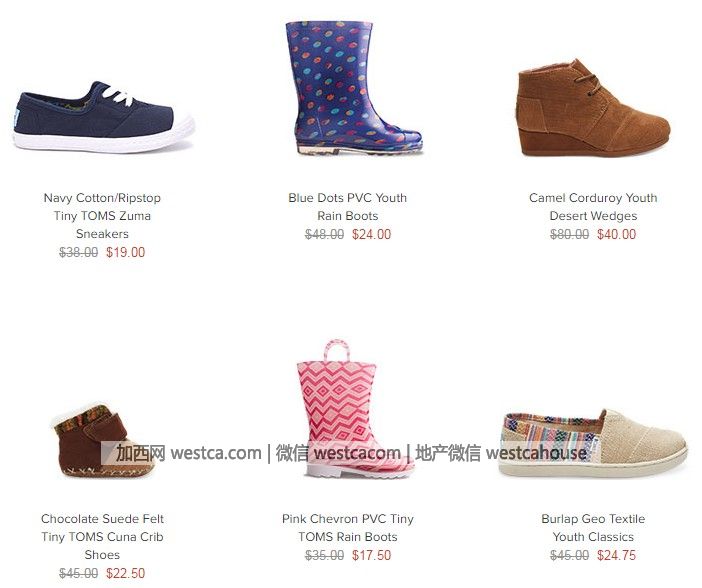Select the camel corduroy desert wedge image
The image size is (702, 588).
pos(593,108)
